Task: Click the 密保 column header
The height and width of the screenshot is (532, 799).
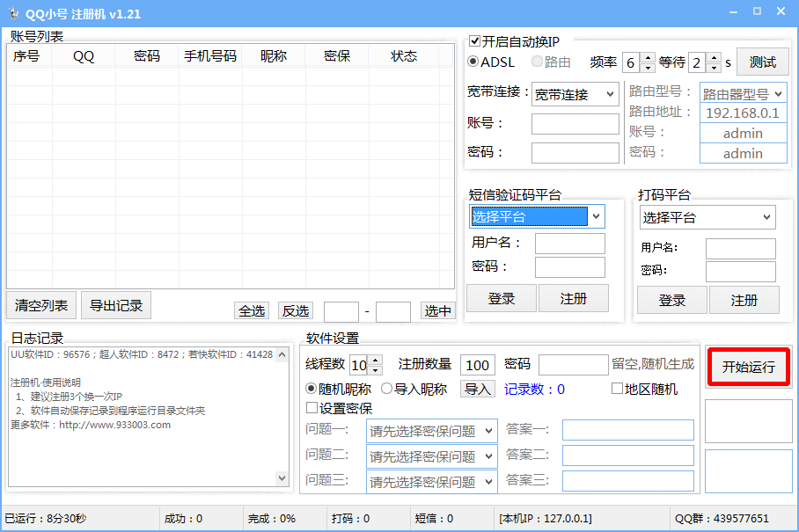Action: [337, 55]
